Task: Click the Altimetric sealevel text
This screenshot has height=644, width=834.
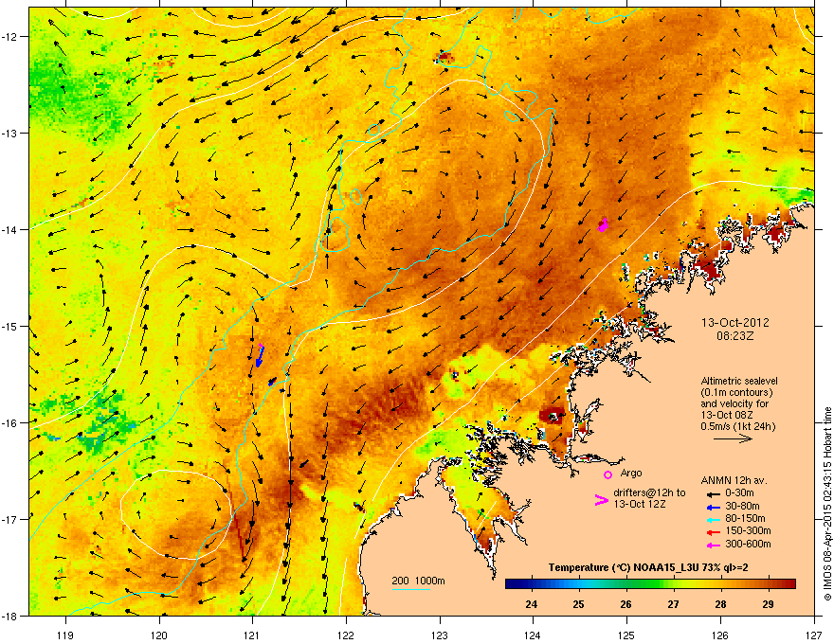Action: [739, 381]
